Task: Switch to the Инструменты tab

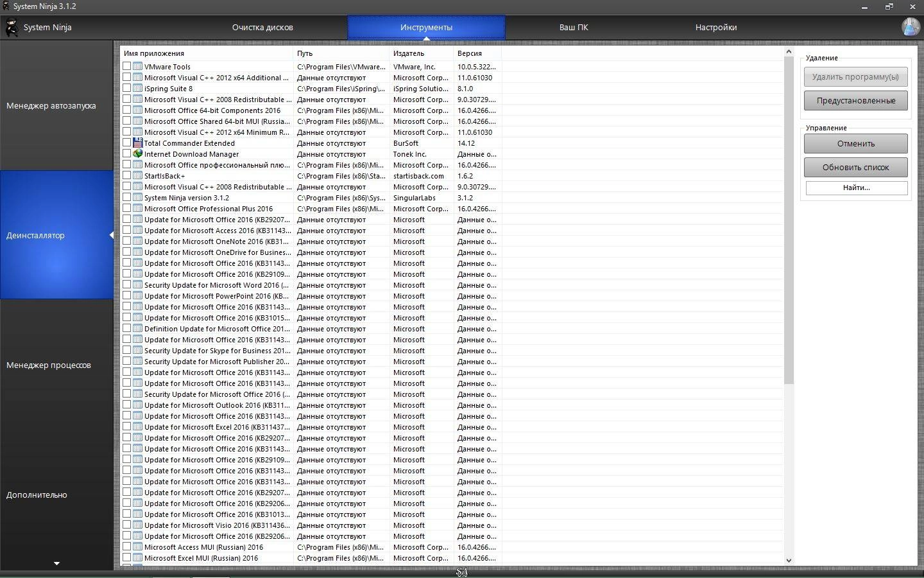Action: click(426, 28)
